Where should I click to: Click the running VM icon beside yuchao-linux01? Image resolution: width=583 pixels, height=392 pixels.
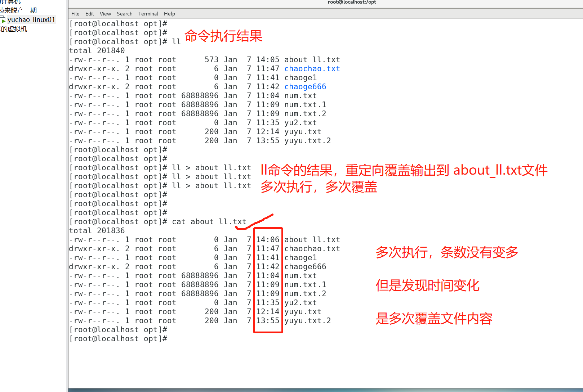3,20
